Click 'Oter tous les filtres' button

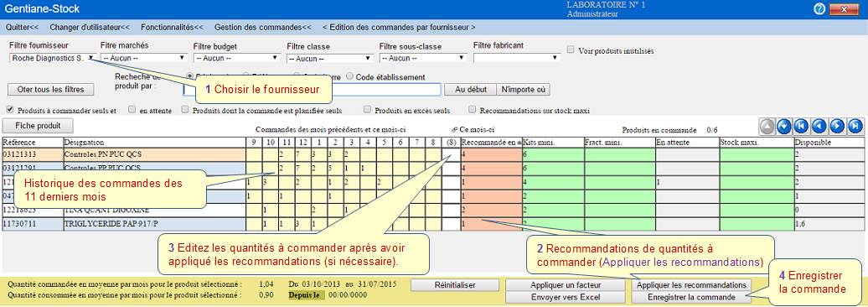[51, 89]
